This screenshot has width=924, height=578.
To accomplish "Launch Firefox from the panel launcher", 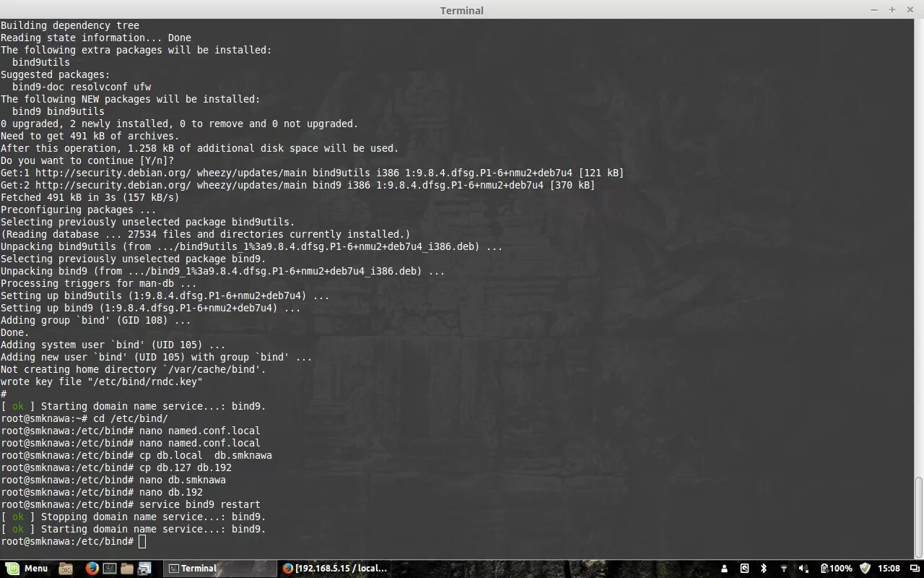I will pos(92,569).
